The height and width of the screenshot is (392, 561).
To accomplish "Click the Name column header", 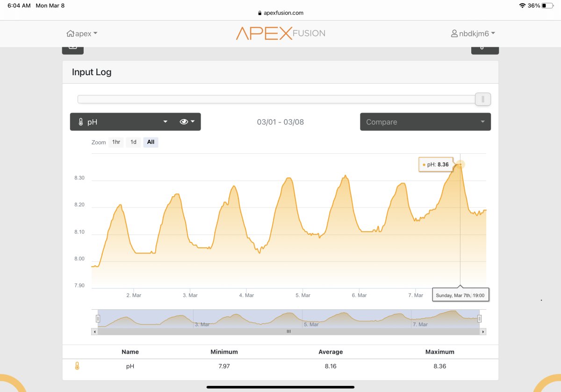I will coord(130,352).
